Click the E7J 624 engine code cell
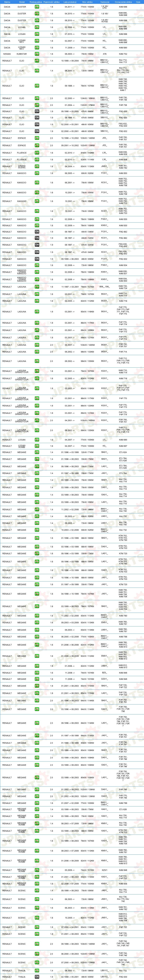Viewport: 144px width, 980px height. click(x=123, y=452)
